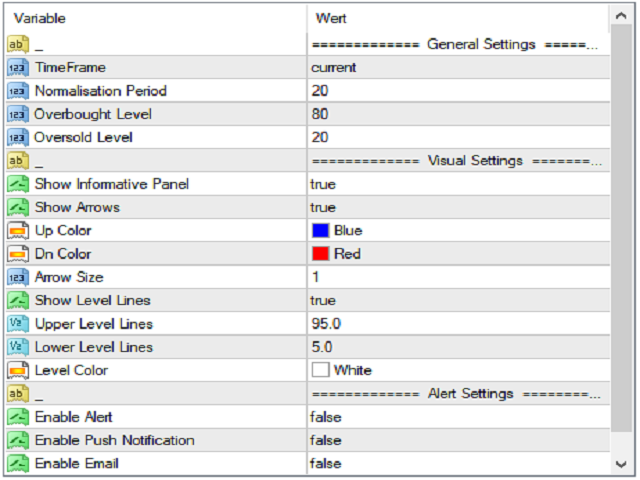Click the icon next to Normalisation Period
The image size is (640, 480).
pos(18,91)
